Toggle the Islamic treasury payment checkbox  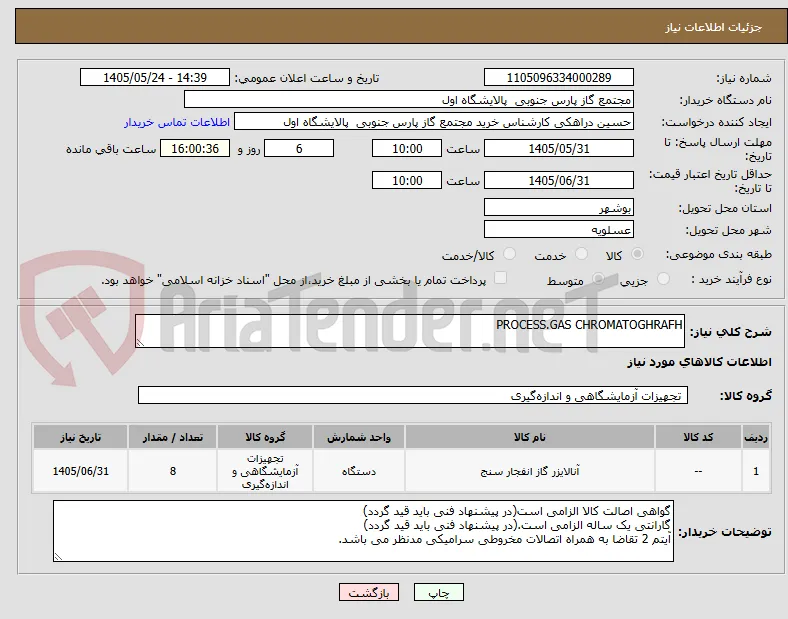[500, 278]
